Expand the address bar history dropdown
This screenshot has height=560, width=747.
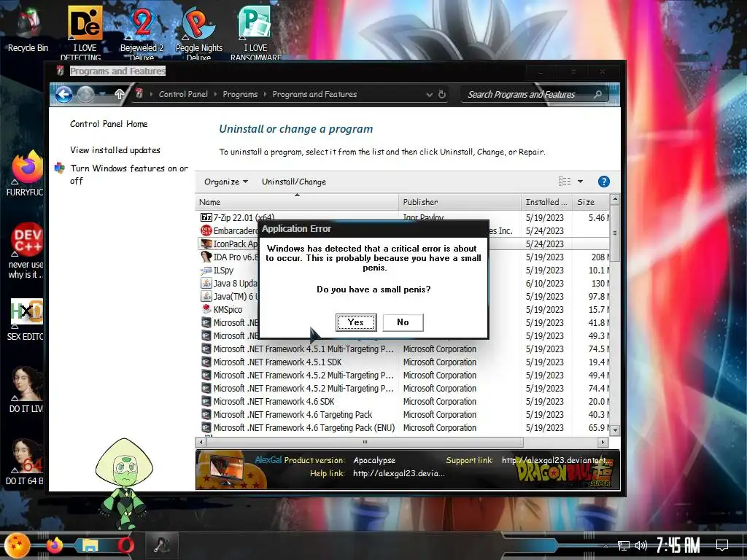pos(429,94)
